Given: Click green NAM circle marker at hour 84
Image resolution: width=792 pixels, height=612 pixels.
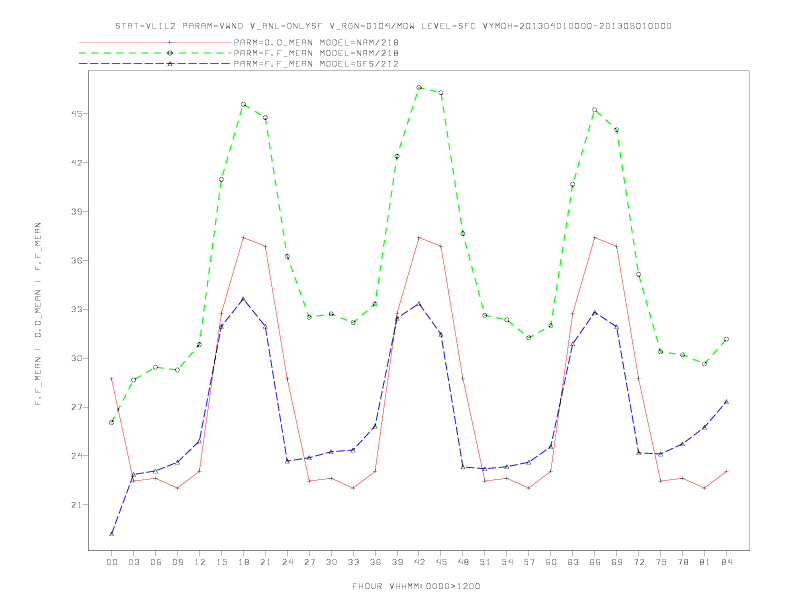Looking at the screenshot, I should click(726, 339).
